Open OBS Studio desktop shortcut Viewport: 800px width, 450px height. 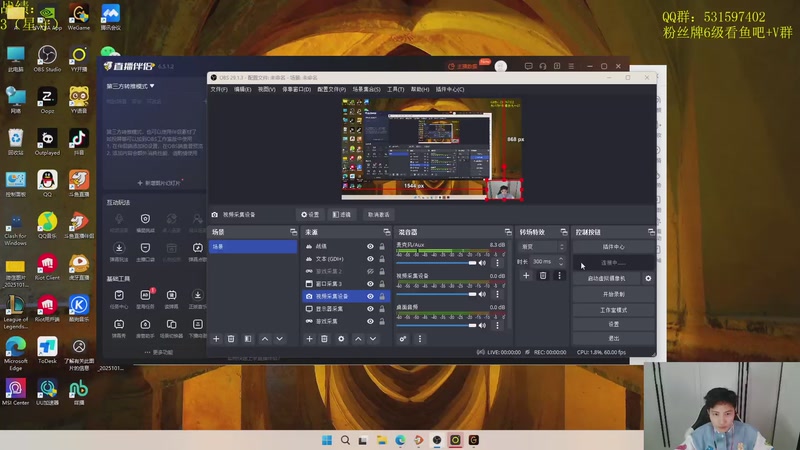tap(47, 58)
